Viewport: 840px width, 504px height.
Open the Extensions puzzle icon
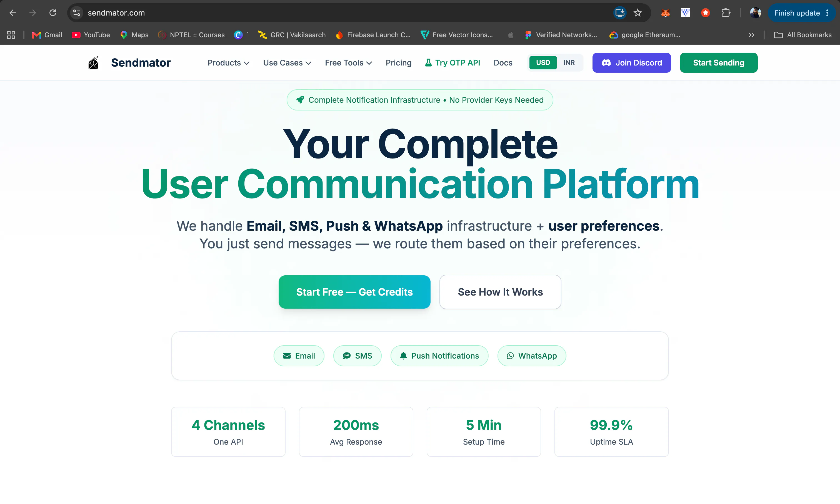726,13
